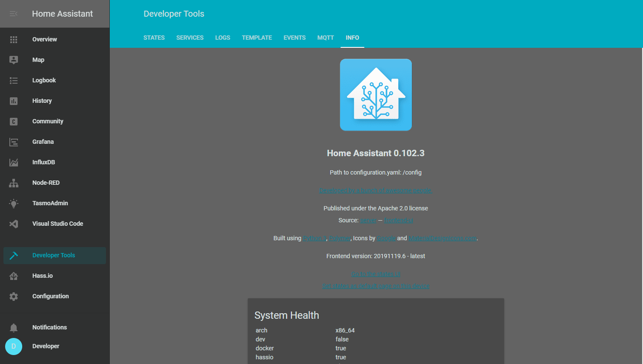Click the System Health card heading

tap(287, 315)
